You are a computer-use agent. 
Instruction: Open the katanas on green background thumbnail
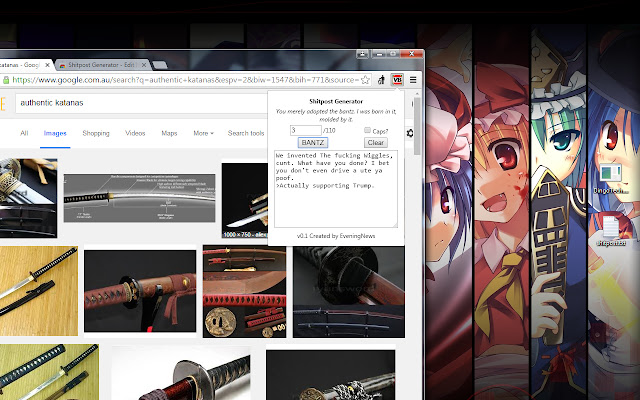[49, 372]
